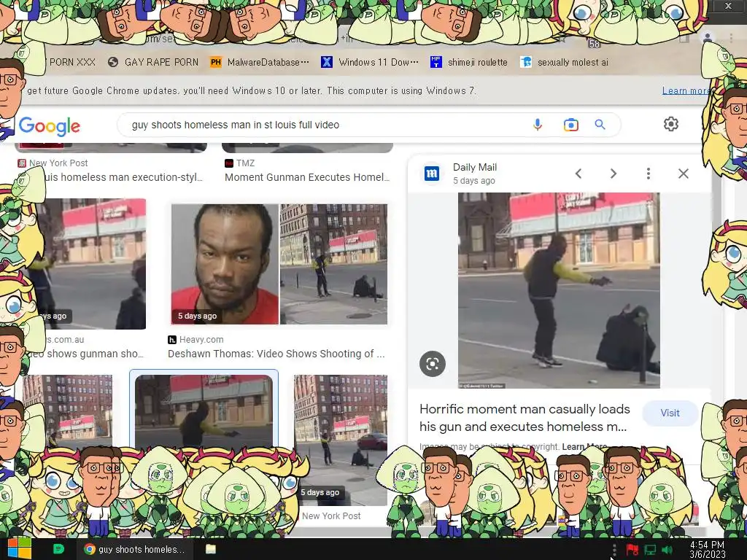747x560 pixels.
Task: Click the large Daily Mail preview image
Action: click(559, 290)
